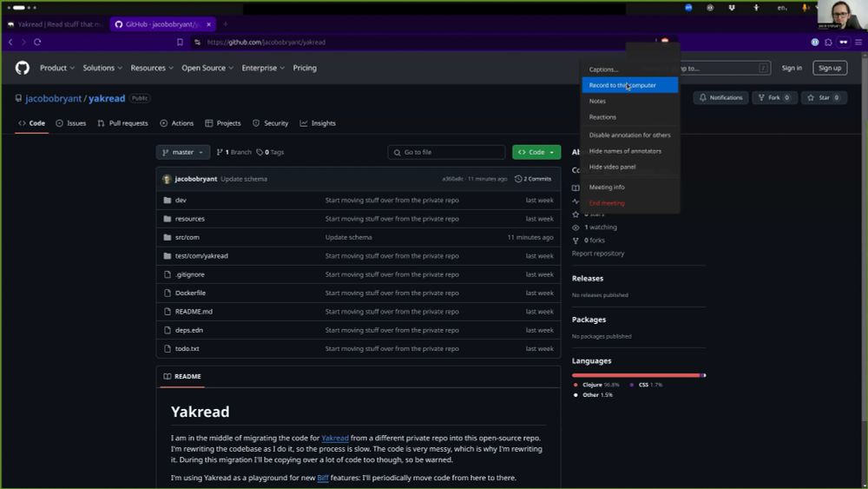868x489 pixels.
Task: Switch to the Issues tab
Action: point(71,123)
